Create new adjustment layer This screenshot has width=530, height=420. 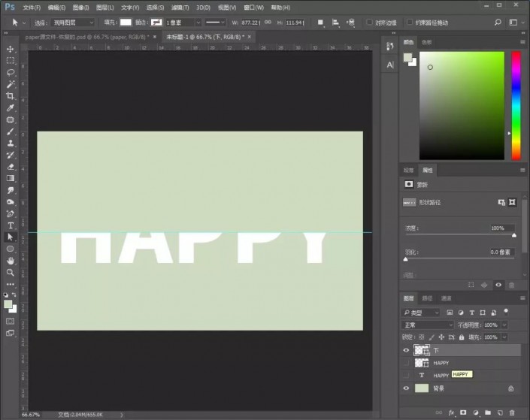click(x=476, y=412)
